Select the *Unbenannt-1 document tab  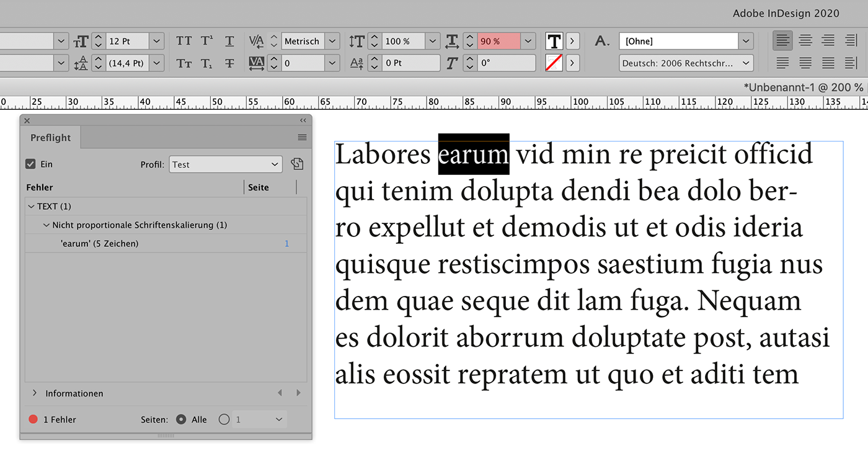coord(803,87)
